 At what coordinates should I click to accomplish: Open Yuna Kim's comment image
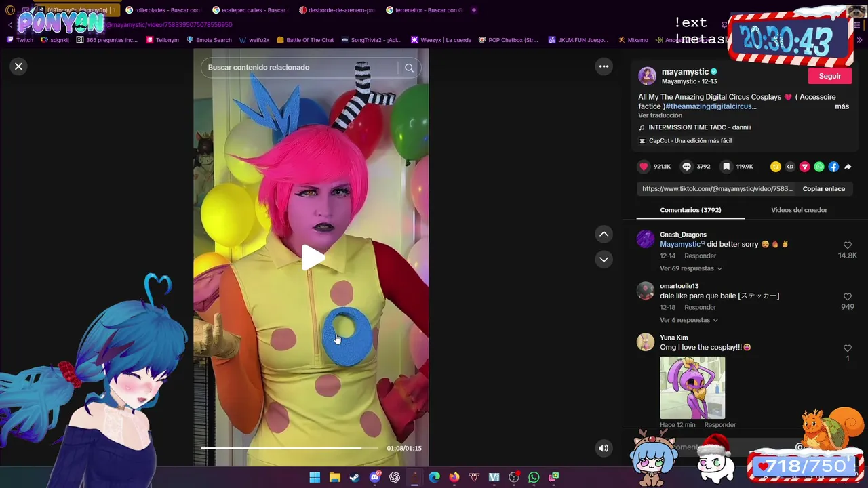coord(692,388)
